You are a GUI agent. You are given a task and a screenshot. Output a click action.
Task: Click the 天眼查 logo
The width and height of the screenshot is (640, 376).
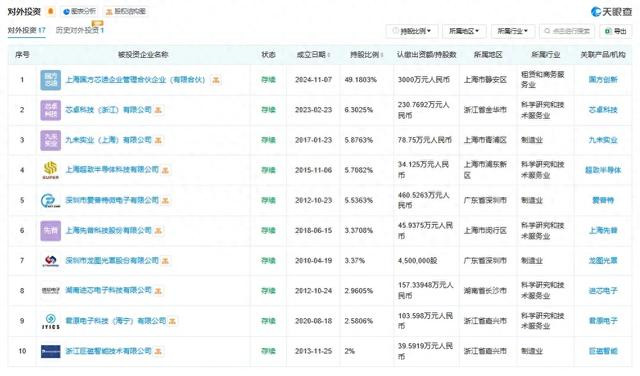click(x=611, y=12)
